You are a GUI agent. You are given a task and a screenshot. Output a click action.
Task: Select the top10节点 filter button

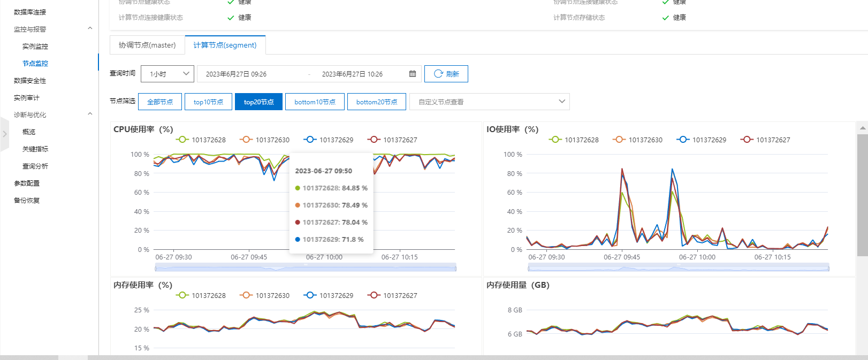(x=208, y=102)
